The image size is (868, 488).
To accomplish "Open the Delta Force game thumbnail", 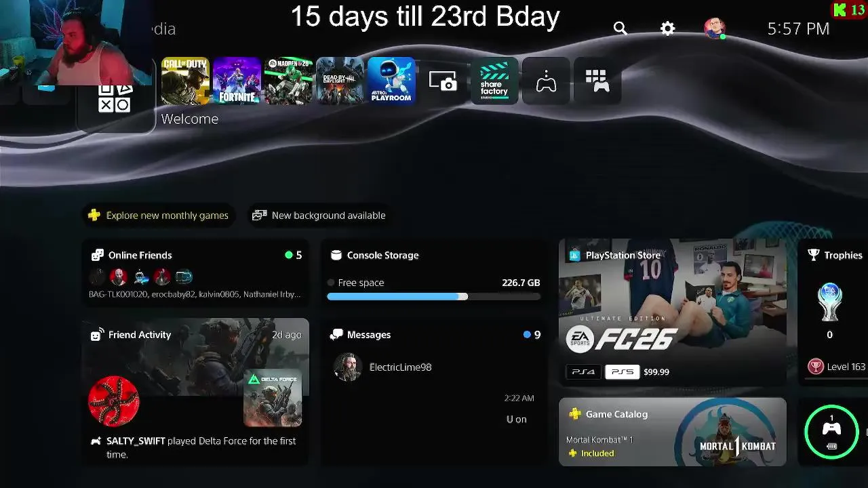I will pyautogui.click(x=273, y=399).
